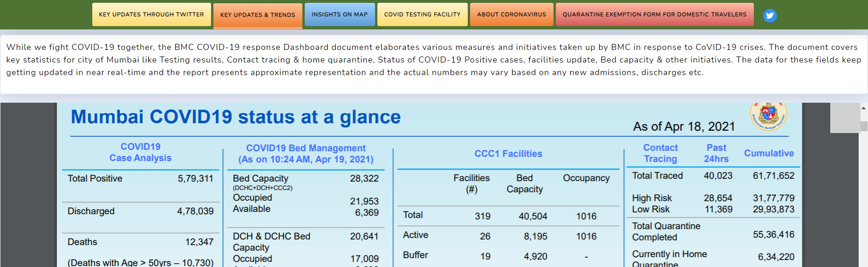Viewport: 868px width, 267px height.
Task: Click the vertical scrollbar thumb
Action: pyautogui.click(x=864, y=126)
